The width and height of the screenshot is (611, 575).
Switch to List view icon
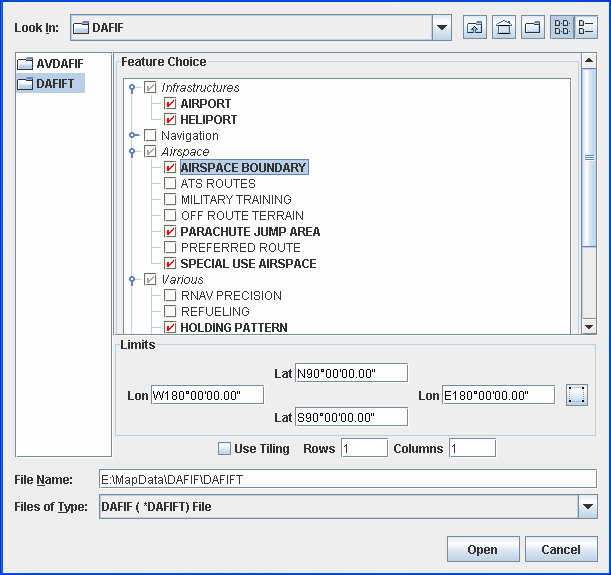pos(562,28)
